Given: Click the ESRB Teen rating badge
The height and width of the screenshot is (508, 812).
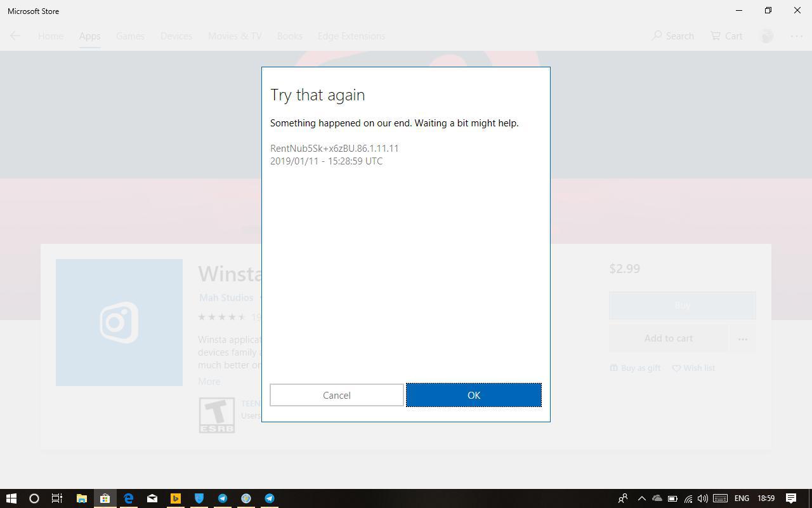Looking at the screenshot, I should pyautogui.click(x=217, y=415).
